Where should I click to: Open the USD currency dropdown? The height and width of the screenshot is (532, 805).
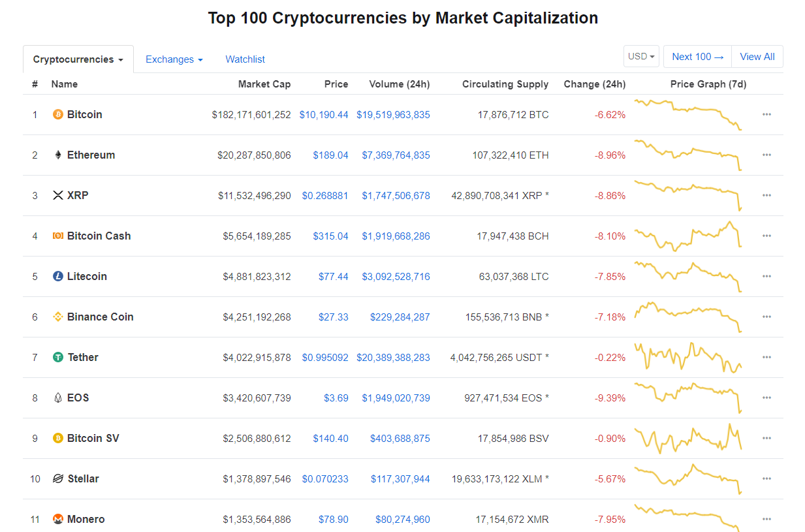[x=641, y=56]
